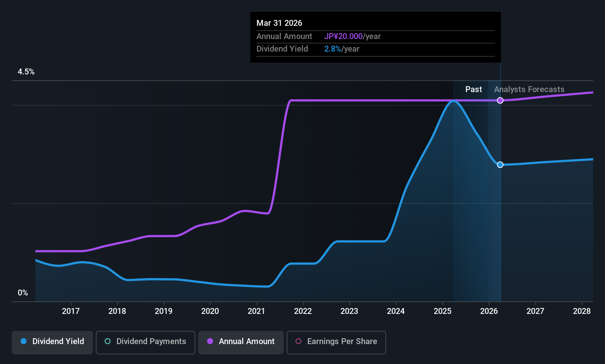Enable the Dividend Payments series
The width and height of the screenshot is (605, 364).
point(145,342)
